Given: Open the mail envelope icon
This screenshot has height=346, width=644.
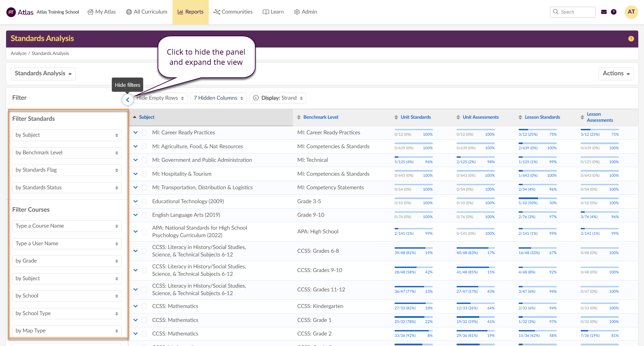Looking at the screenshot, I should point(604,12).
